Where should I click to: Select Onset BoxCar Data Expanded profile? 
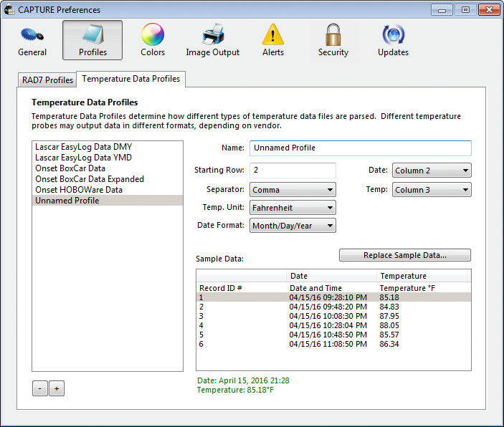point(108,179)
